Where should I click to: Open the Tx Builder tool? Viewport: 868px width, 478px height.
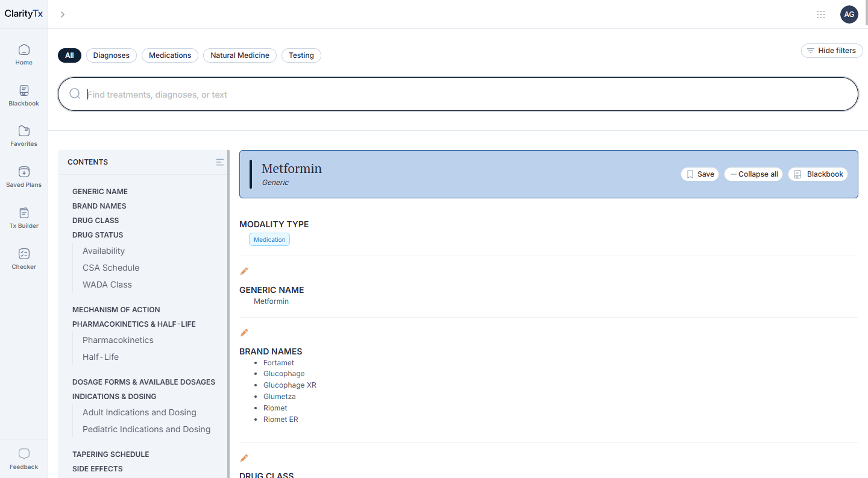24,218
